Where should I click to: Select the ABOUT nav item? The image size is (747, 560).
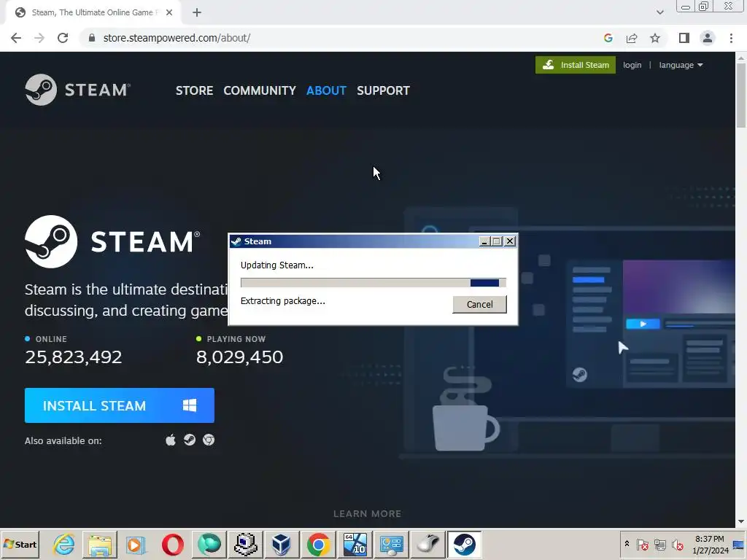[x=326, y=90]
